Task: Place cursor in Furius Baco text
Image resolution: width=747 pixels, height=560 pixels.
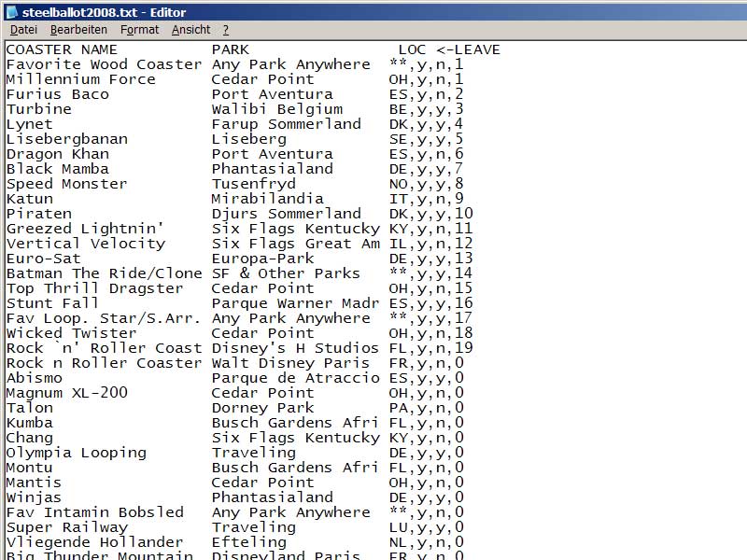Action: (x=57, y=94)
